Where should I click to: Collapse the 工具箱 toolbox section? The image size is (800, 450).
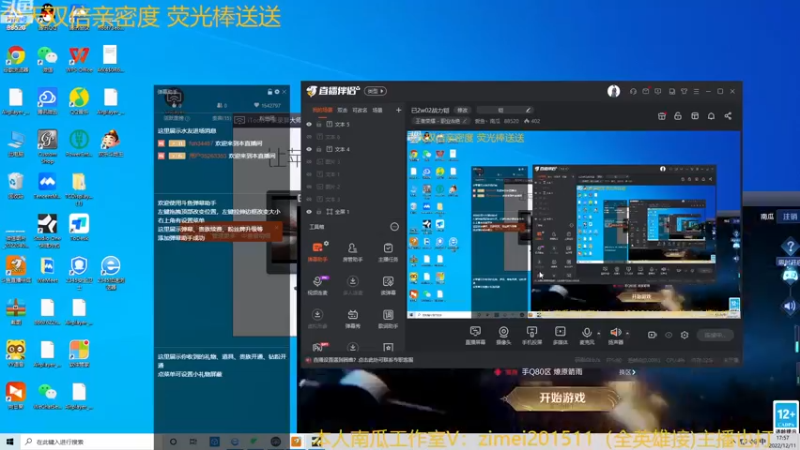tap(394, 227)
